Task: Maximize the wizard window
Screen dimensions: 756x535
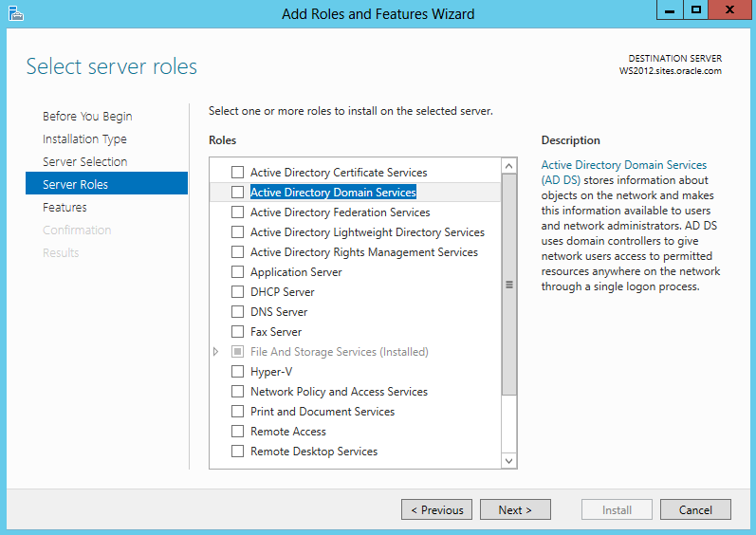Action: [695, 10]
